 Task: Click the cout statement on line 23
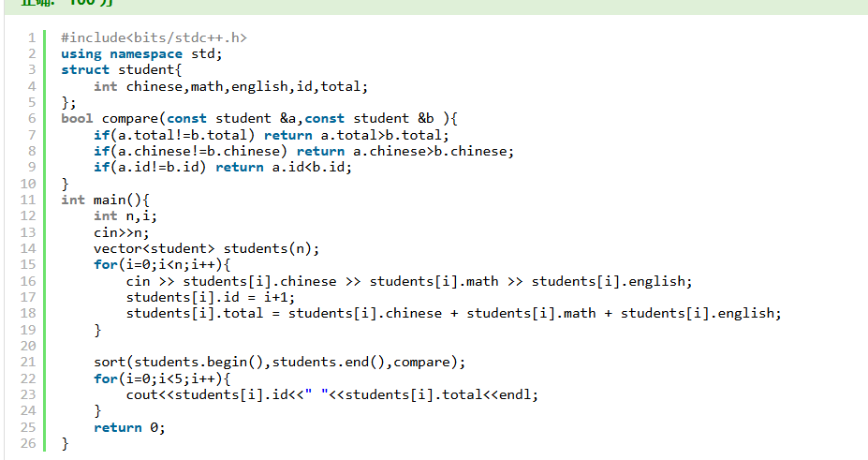coord(332,394)
